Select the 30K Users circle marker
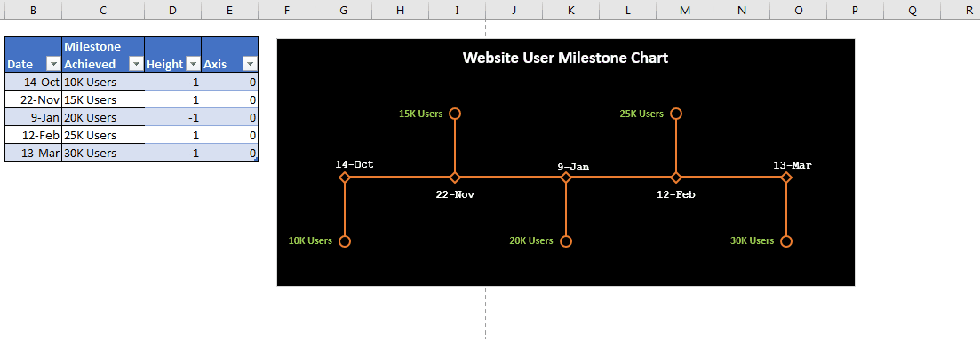 click(786, 241)
